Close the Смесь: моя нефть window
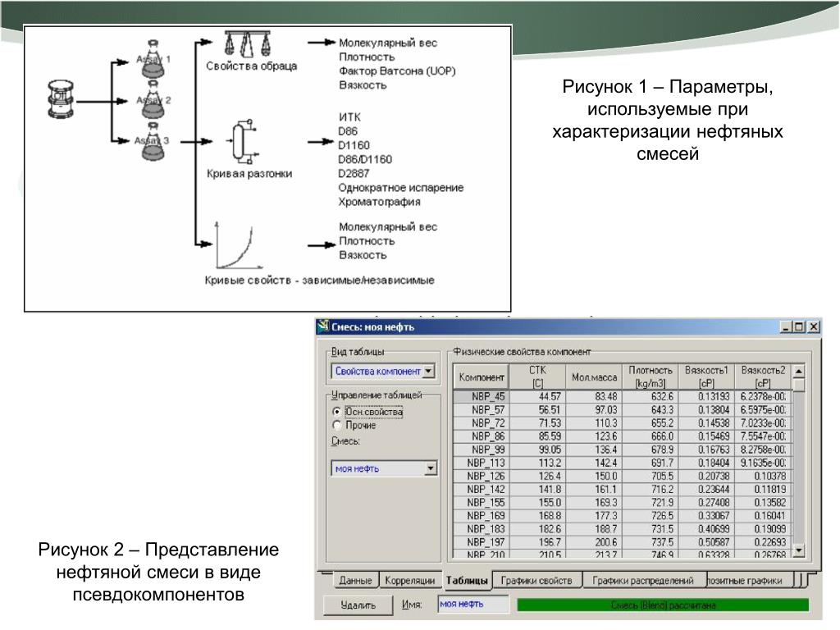Viewport: 840px width, 630px height. coord(813,326)
